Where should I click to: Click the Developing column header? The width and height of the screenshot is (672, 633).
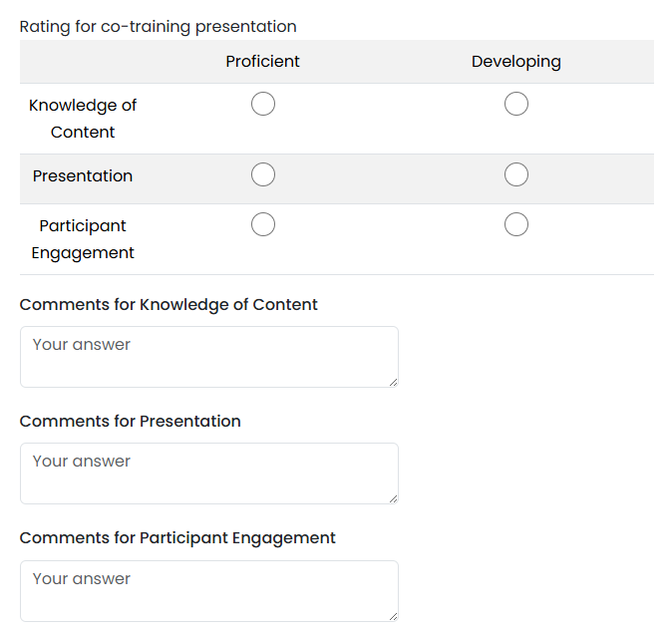coord(516,62)
